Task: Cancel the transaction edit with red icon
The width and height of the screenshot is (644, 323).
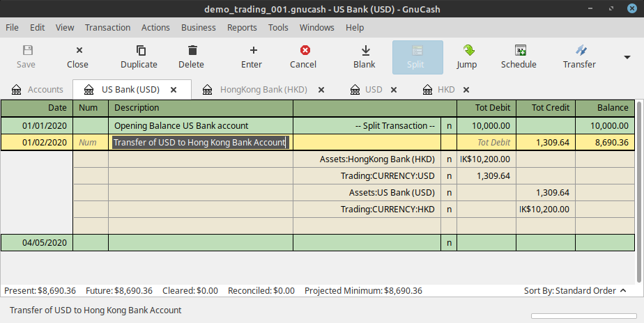Action: pyautogui.click(x=303, y=56)
